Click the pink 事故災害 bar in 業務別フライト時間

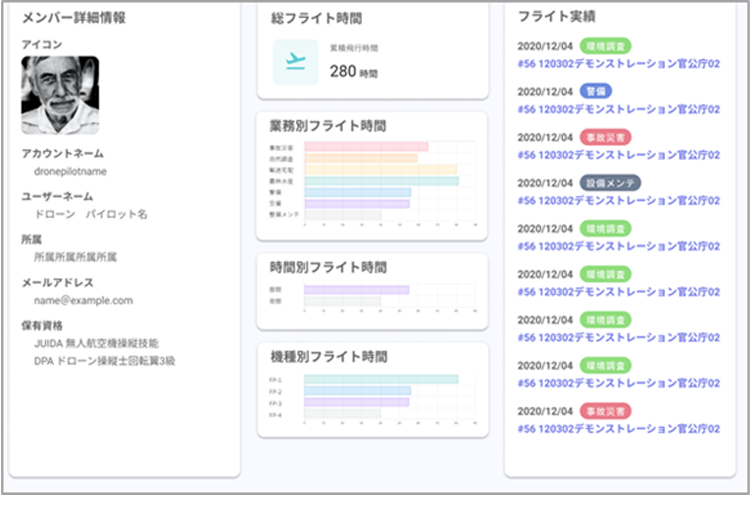point(366,147)
